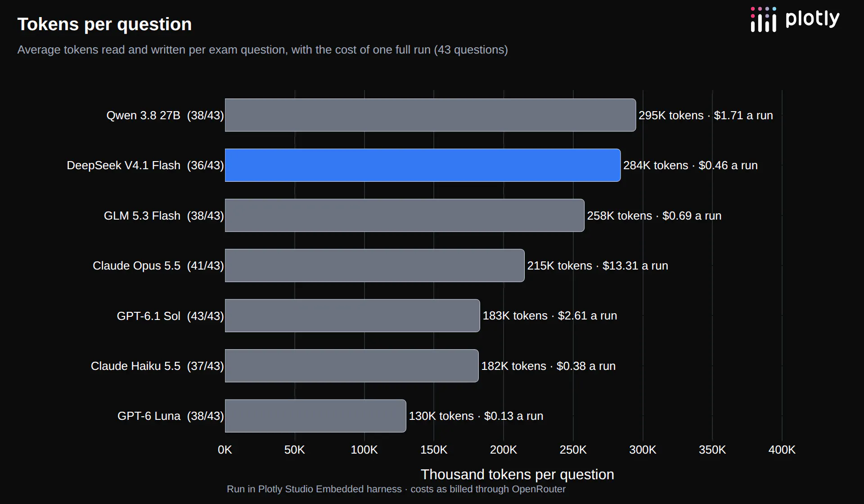Click annotation '295K tokens · $1.71 a run'
Screen dimensions: 864x504
coord(706,115)
